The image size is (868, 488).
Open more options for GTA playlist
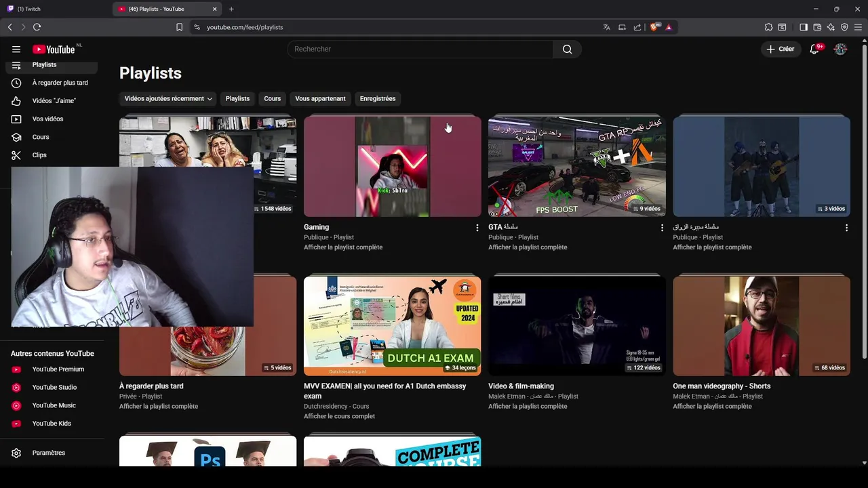(662, 228)
